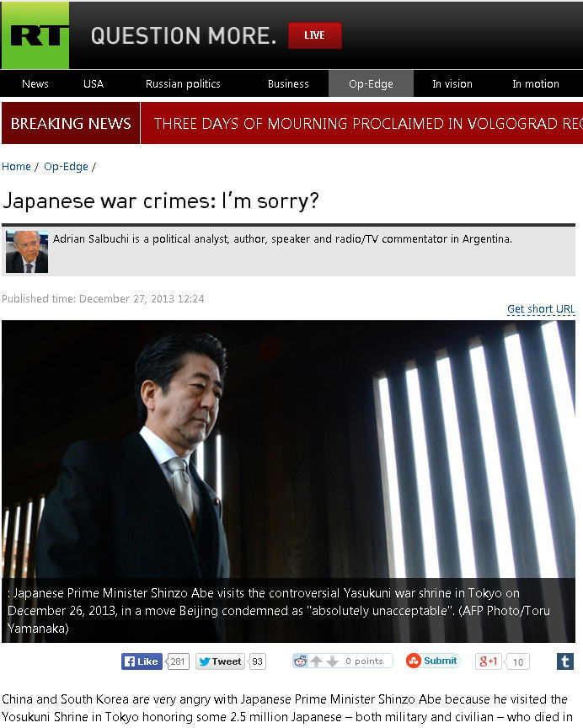The width and height of the screenshot is (583, 728).
Task: Downvote with the Reddit down arrow
Action: (332, 661)
